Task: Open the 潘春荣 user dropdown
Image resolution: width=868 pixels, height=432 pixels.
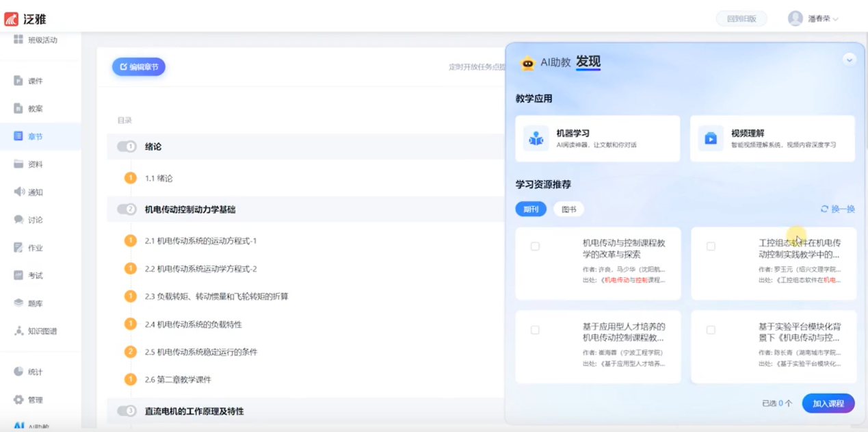Action: click(x=814, y=18)
